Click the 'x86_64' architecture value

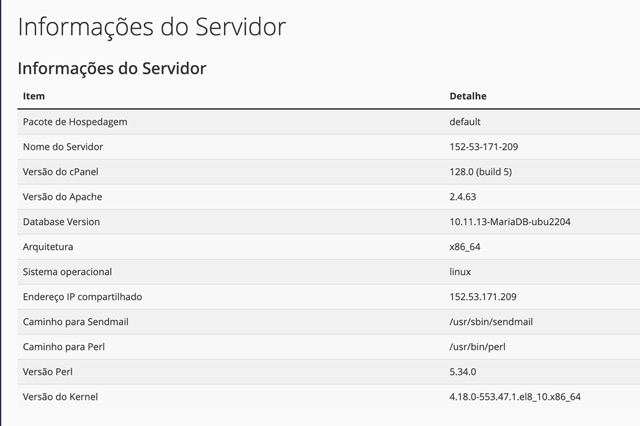click(465, 247)
